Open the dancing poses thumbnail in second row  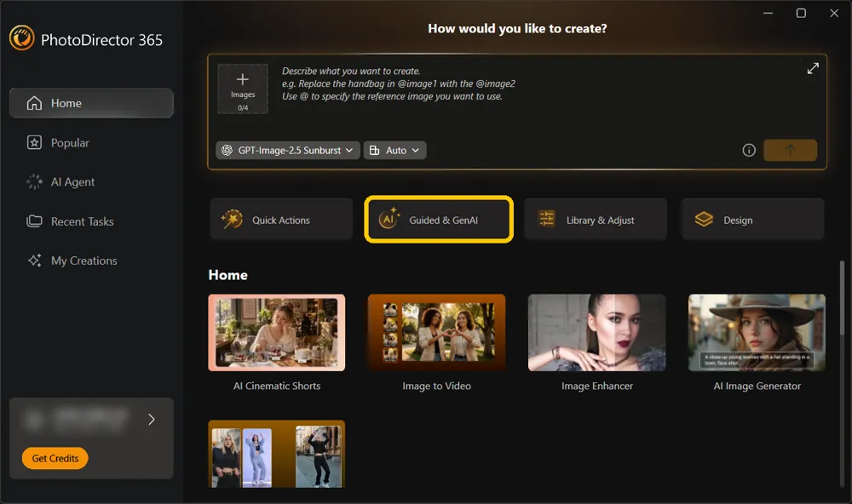[x=277, y=454]
